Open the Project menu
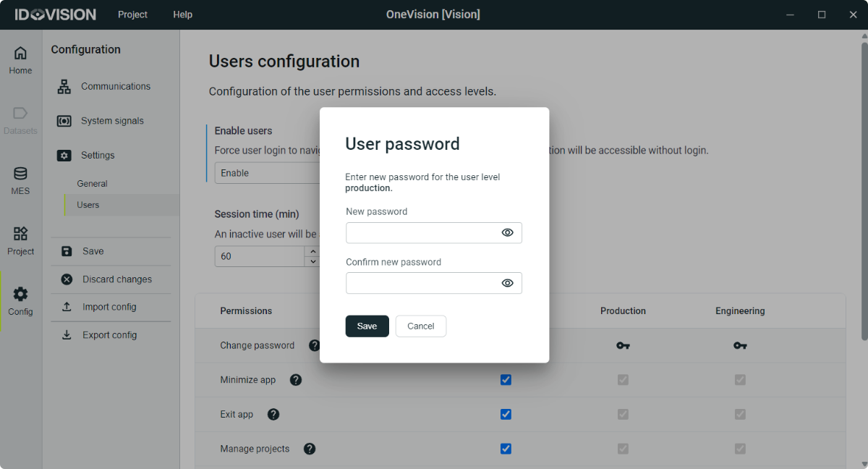This screenshot has width=868, height=469. click(x=132, y=14)
